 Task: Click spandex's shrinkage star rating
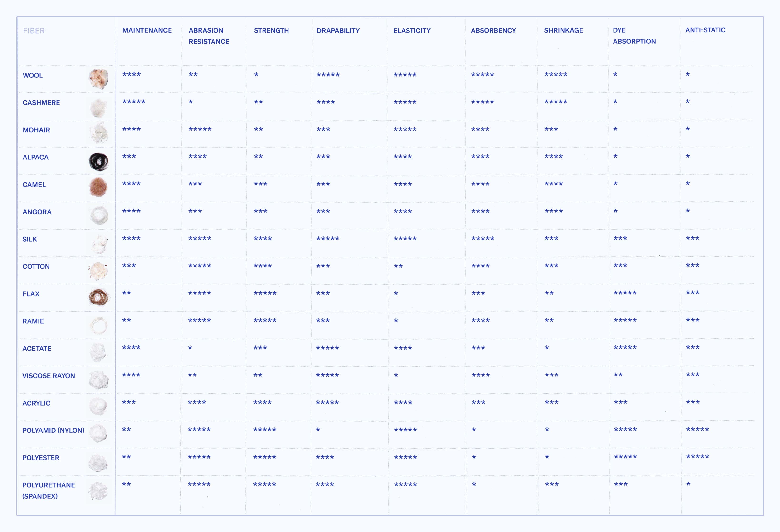[552, 484]
